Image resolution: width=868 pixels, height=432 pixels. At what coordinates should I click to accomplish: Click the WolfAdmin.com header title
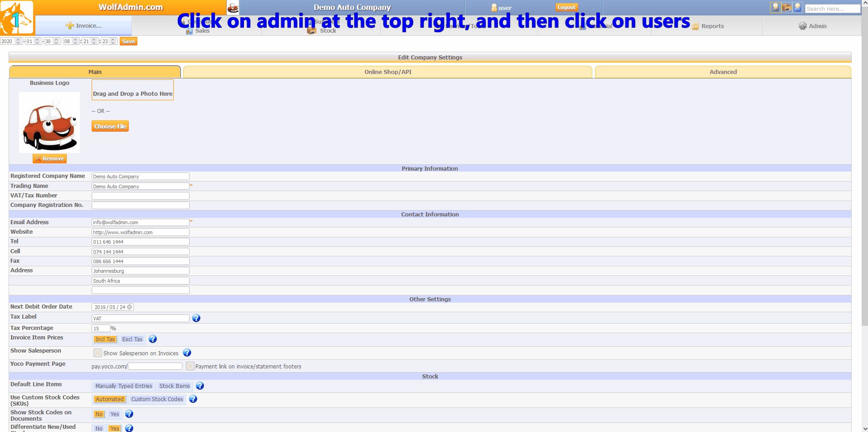tap(131, 7)
